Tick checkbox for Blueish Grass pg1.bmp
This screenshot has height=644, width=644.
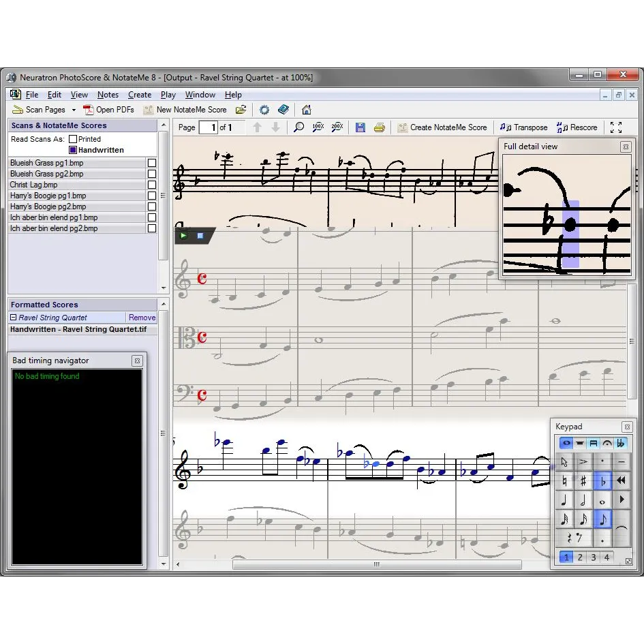[152, 163]
